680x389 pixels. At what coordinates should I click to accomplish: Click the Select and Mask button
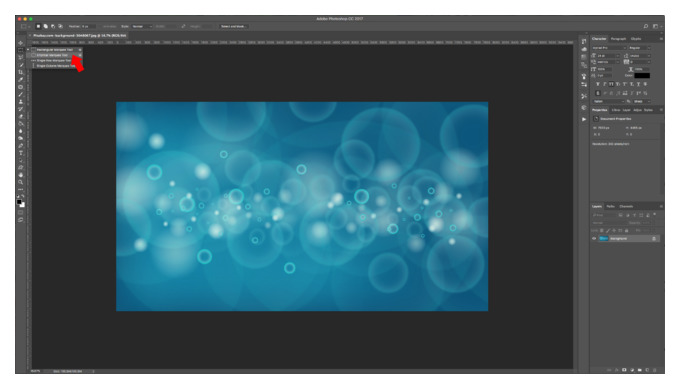(233, 26)
